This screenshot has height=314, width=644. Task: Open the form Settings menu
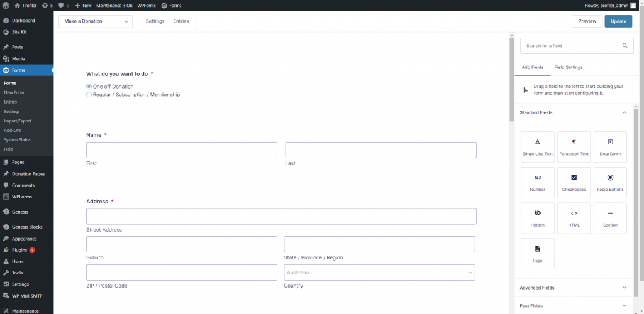tap(155, 21)
